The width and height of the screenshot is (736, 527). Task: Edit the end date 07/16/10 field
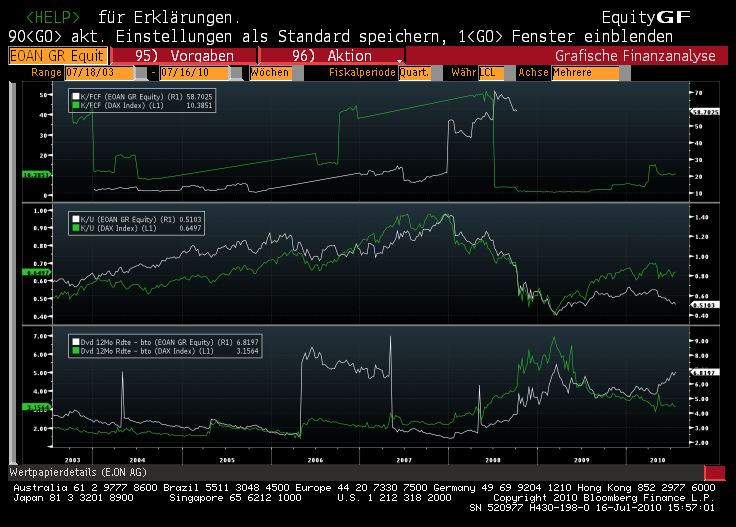click(x=194, y=73)
